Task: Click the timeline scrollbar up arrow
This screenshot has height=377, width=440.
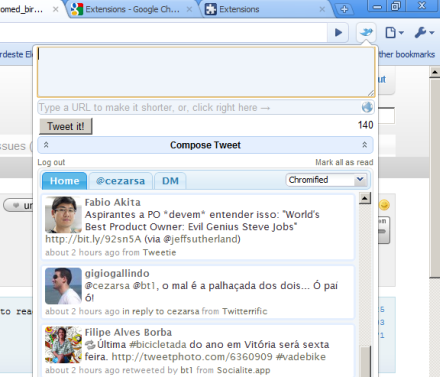Action: tap(365, 198)
